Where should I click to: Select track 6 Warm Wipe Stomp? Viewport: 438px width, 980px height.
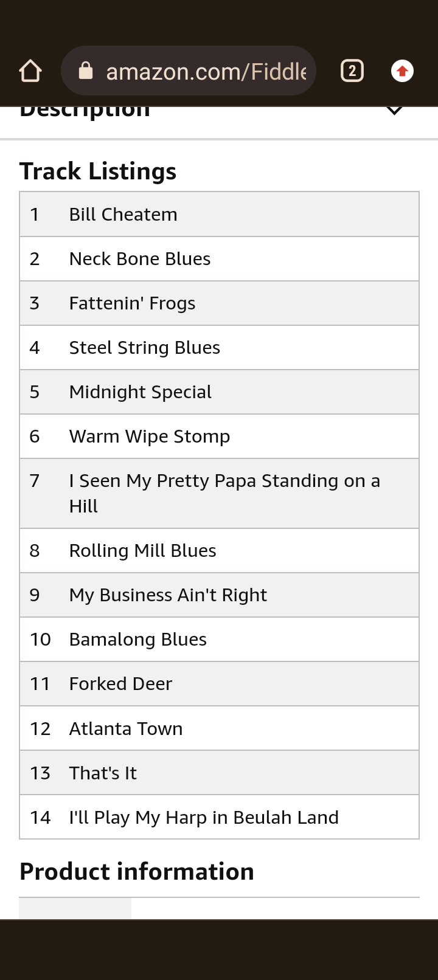pyautogui.click(x=219, y=436)
